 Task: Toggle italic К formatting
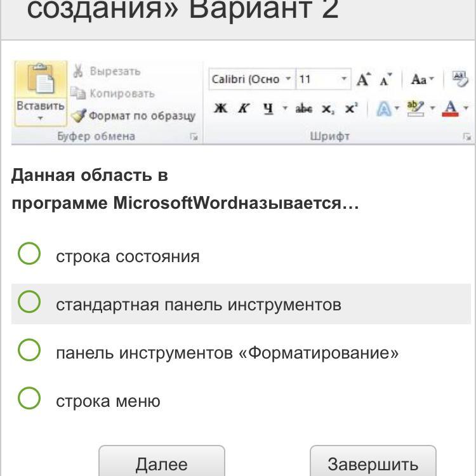click(x=244, y=108)
